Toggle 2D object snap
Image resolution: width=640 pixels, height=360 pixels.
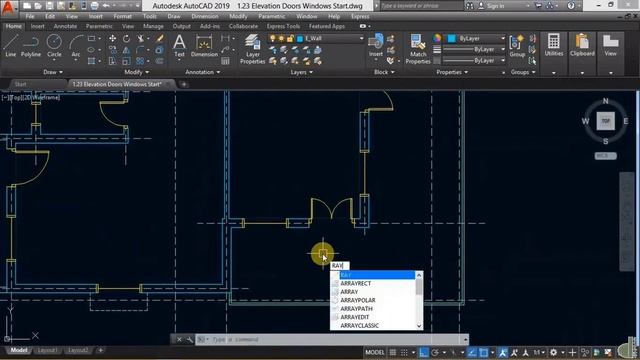(x=483, y=352)
